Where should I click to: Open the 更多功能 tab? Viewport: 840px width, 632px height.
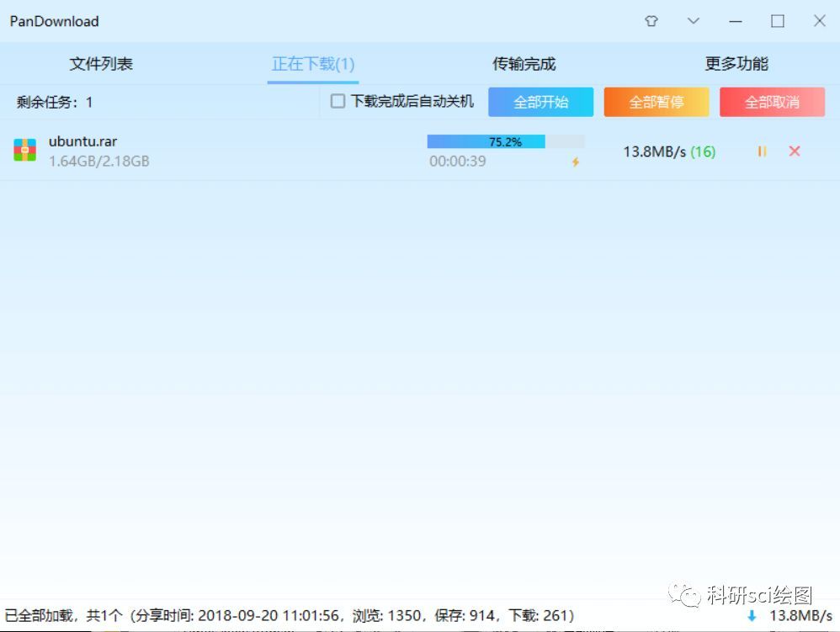click(736, 64)
